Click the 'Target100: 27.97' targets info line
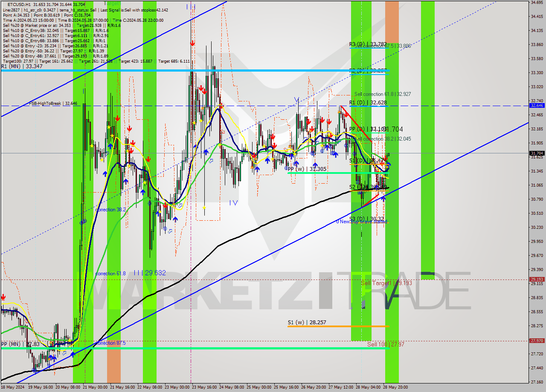The image size is (546, 392). pyautogui.click(x=96, y=61)
